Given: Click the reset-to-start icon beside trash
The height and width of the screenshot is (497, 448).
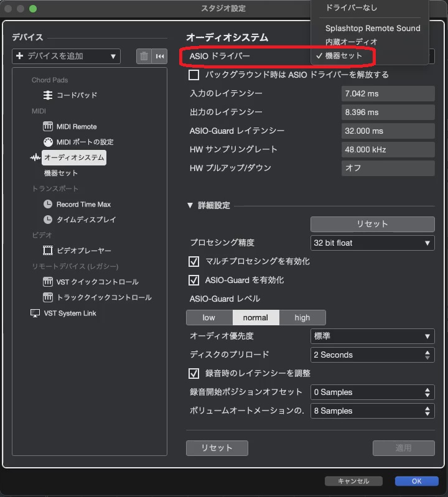Looking at the screenshot, I should (x=160, y=56).
